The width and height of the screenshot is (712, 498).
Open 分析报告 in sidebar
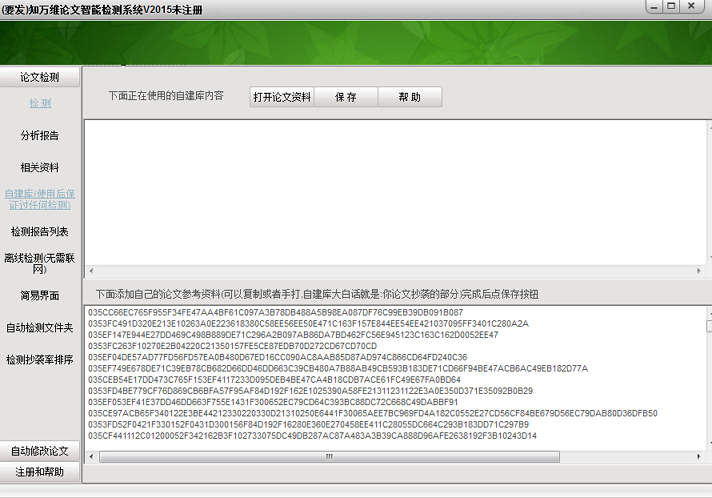40,135
